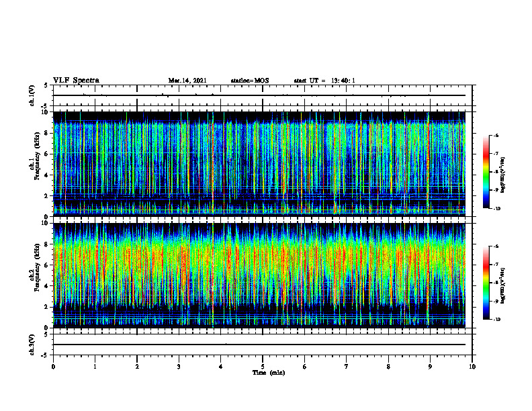532x411 pixels.
Task: Click the "station=MOS" header label
Action: click(250, 81)
